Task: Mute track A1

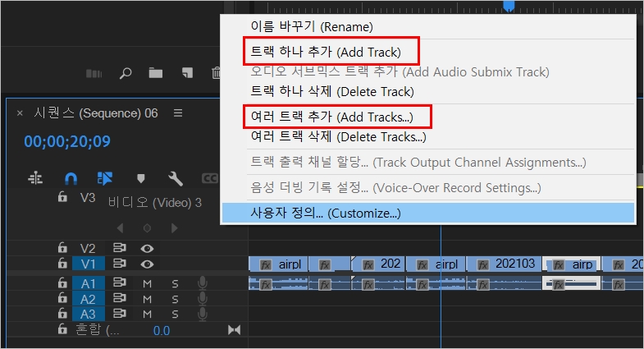Action: (147, 283)
